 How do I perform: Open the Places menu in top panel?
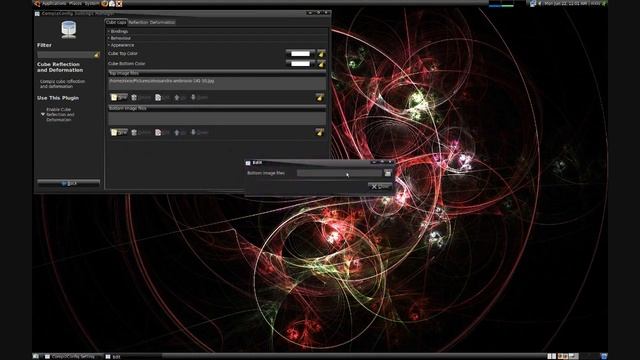[x=75, y=3]
